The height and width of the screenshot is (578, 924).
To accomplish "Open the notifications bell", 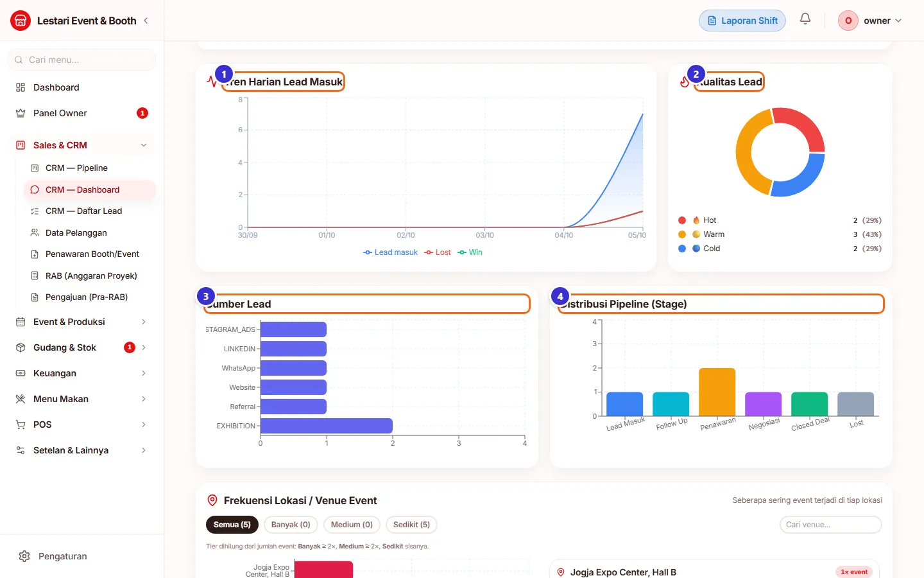I will tap(805, 19).
